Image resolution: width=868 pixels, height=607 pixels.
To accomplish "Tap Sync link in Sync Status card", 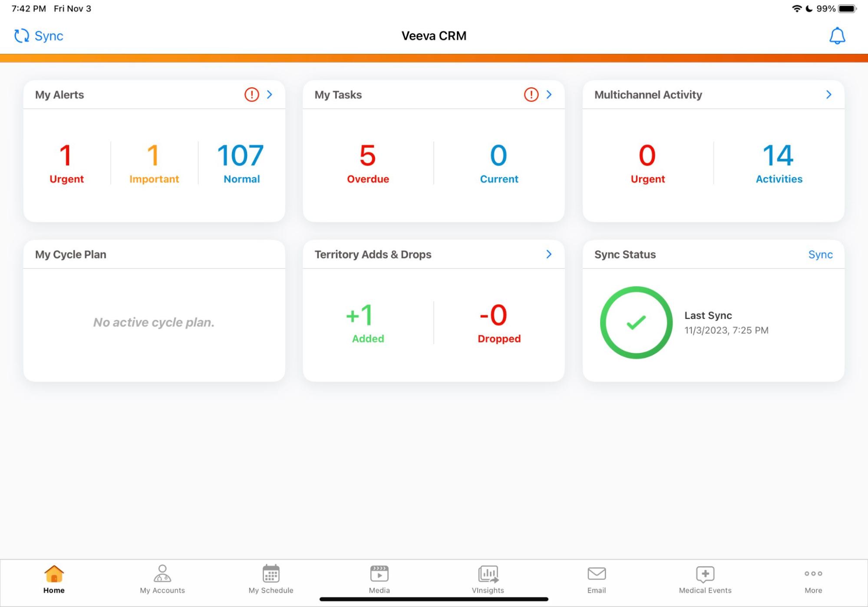I will point(820,254).
